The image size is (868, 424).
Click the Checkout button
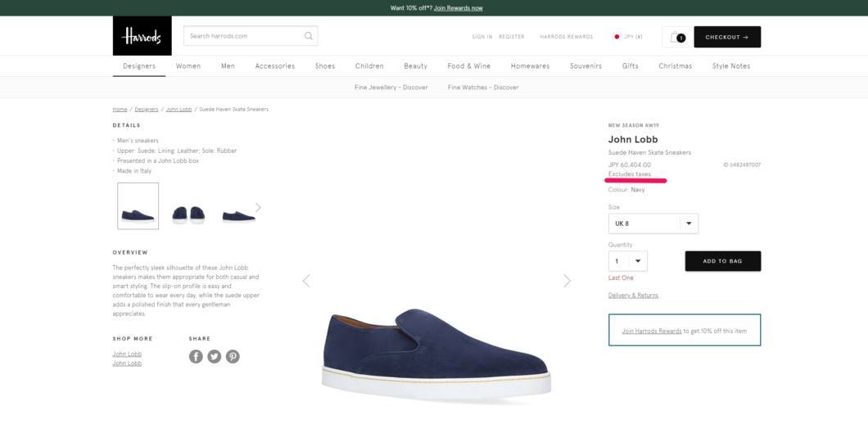click(727, 37)
